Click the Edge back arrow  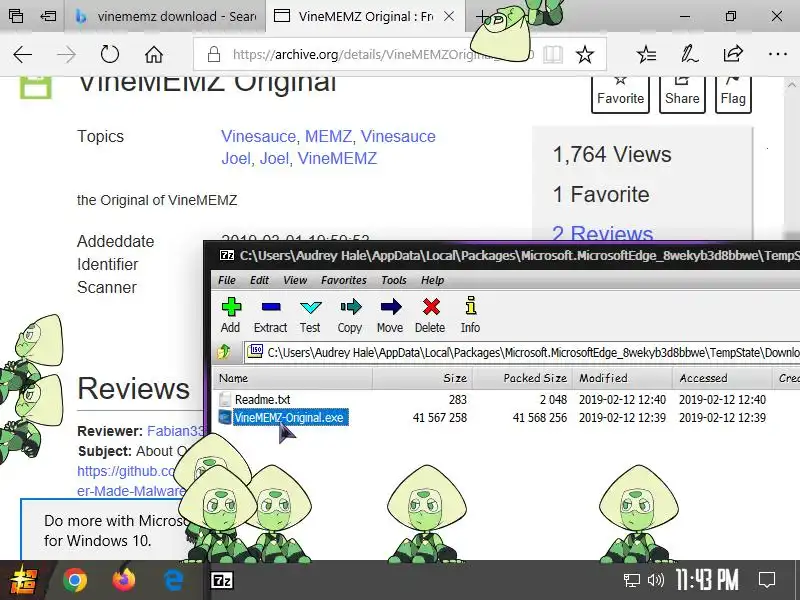[22, 54]
